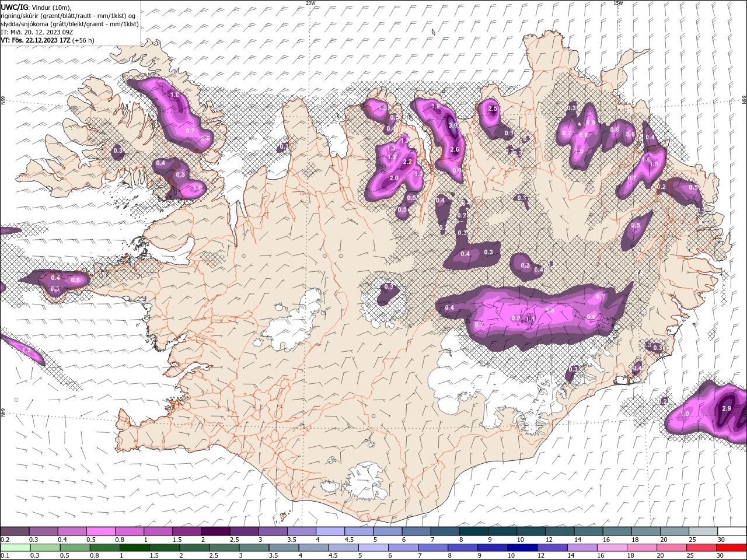Click the red-pink swatch between 25 and 30 in the green row
The width and height of the screenshot is (747, 560).
click(701, 548)
